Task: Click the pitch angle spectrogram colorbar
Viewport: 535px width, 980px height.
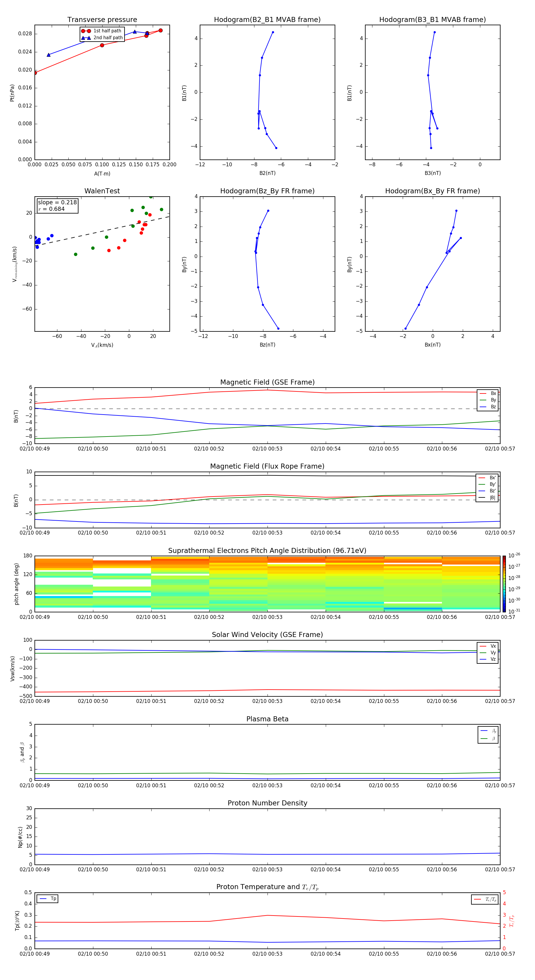Action: pyautogui.click(x=504, y=584)
